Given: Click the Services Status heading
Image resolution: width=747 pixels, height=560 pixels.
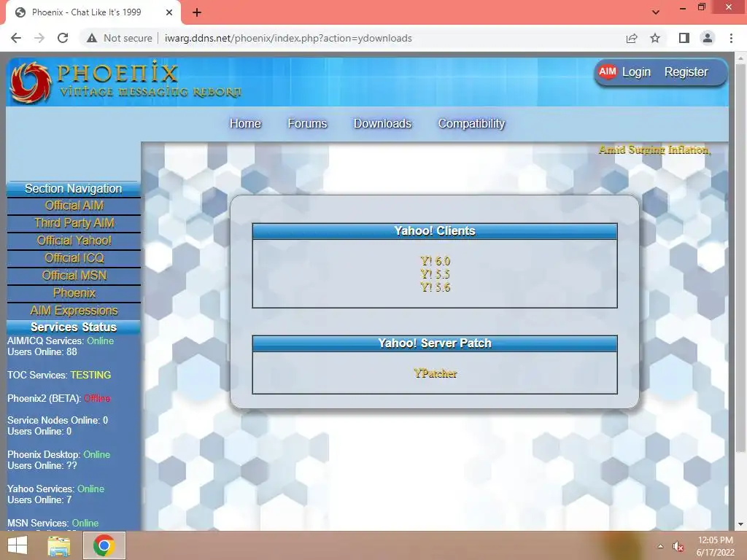Looking at the screenshot, I should [x=74, y=327].
